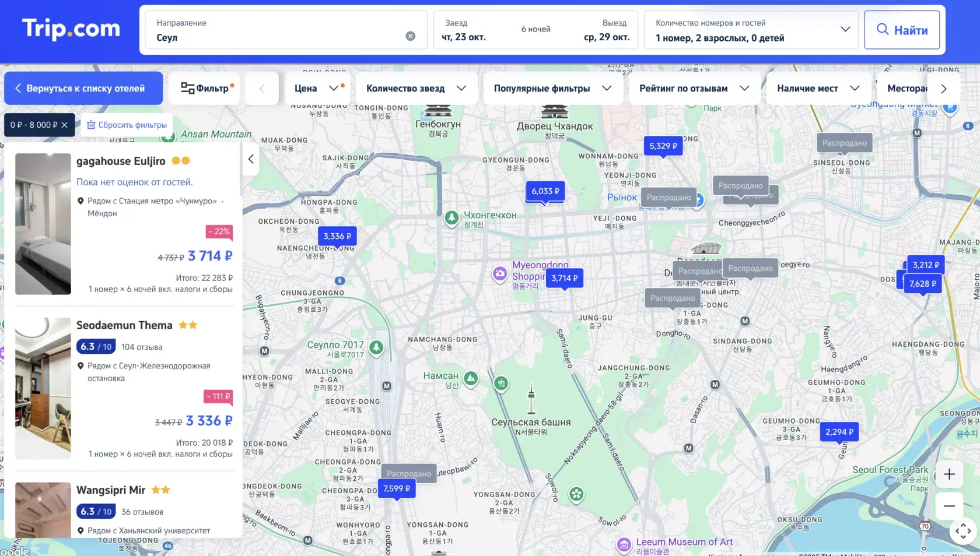Click gagahouse Euljiro price 3 714 ₽

pos(210,256)
